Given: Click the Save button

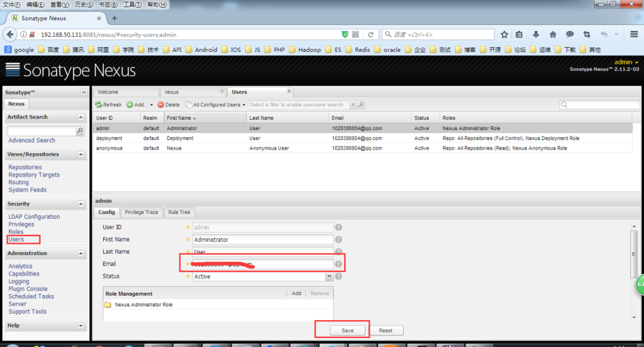Looking at the screenshot, I should point(347,331).
